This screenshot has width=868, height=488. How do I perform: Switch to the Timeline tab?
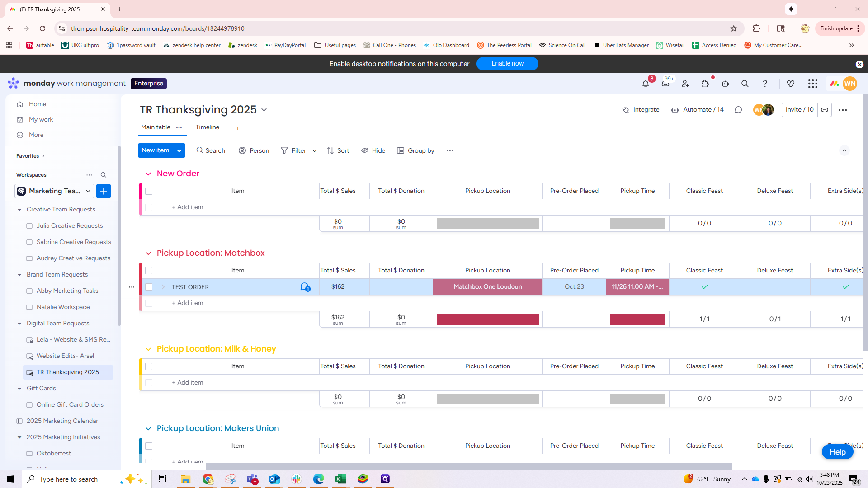click(208, 127)
